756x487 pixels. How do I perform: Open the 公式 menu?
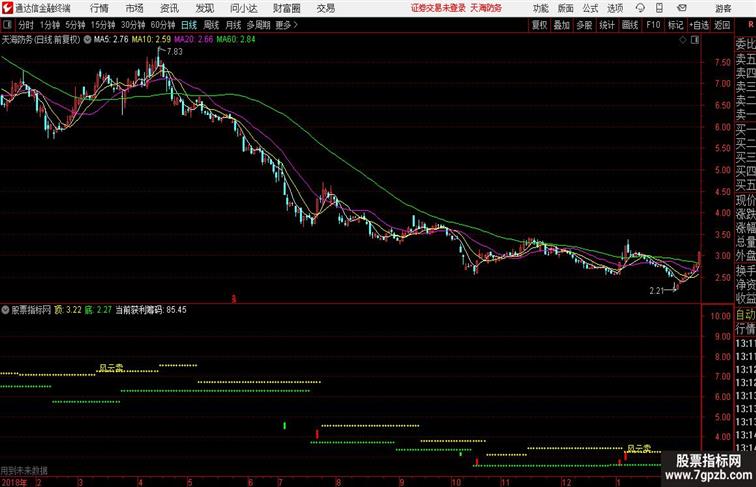pyautogui.click(x=590, y=8)
